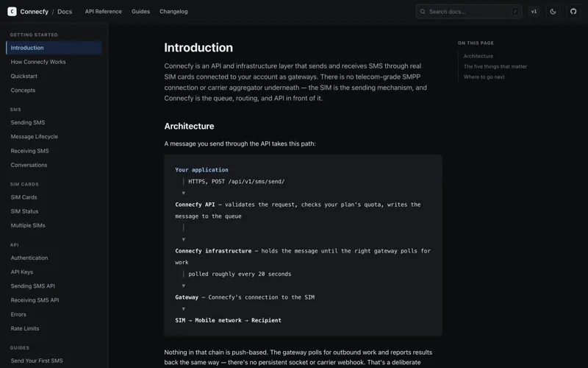The image size is (588, 368).
Task: Click 'A message you send through the API' sentence
Action: [x=240, y=144]
